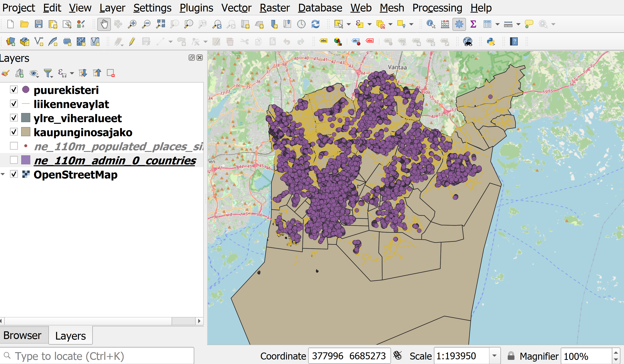
Task: Open the Processing menu
Action: [437, 8]
